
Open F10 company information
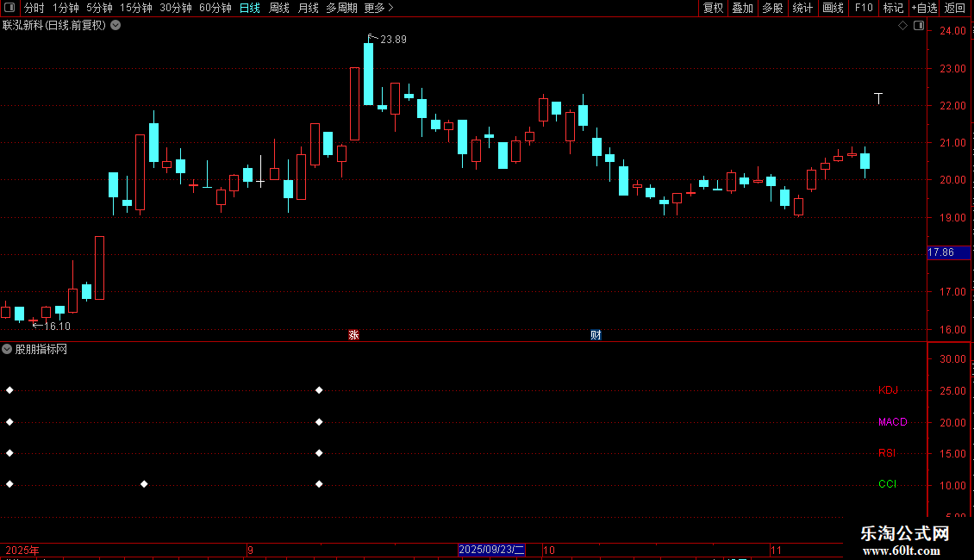pos(864,8)
